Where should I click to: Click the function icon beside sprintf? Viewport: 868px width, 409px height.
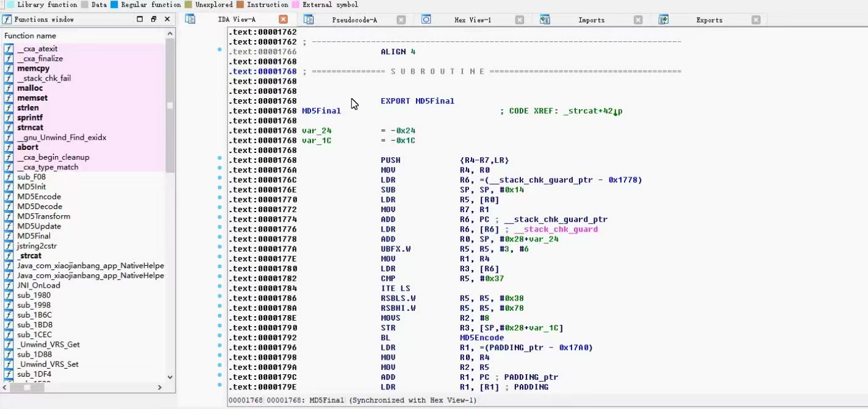point(9,118)
